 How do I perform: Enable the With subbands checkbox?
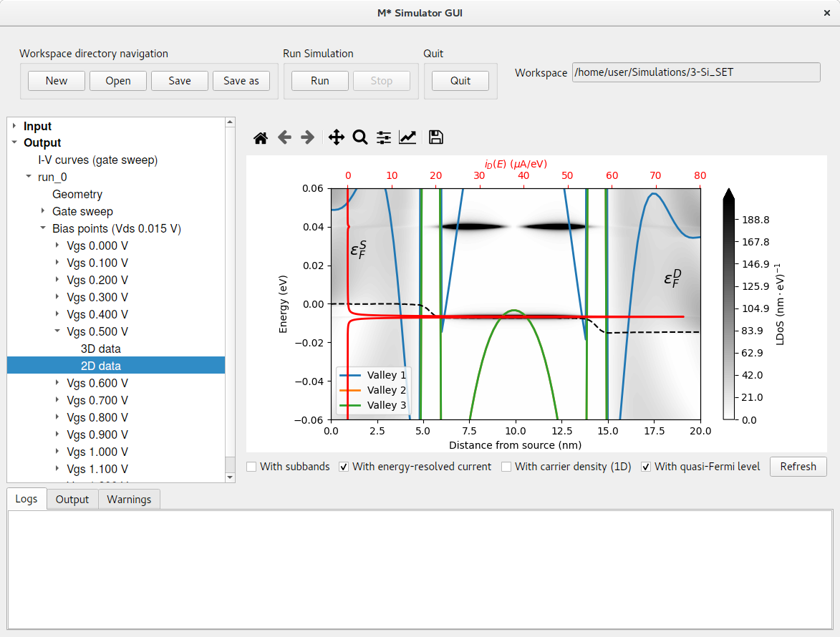(251, 466)
